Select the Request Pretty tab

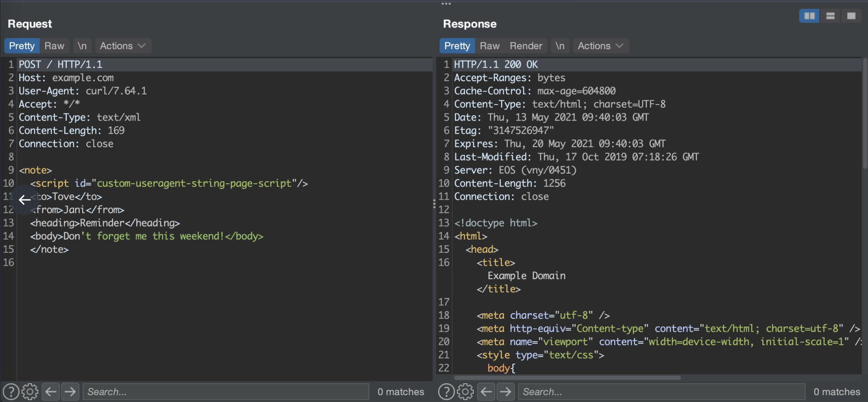point(22,46)
